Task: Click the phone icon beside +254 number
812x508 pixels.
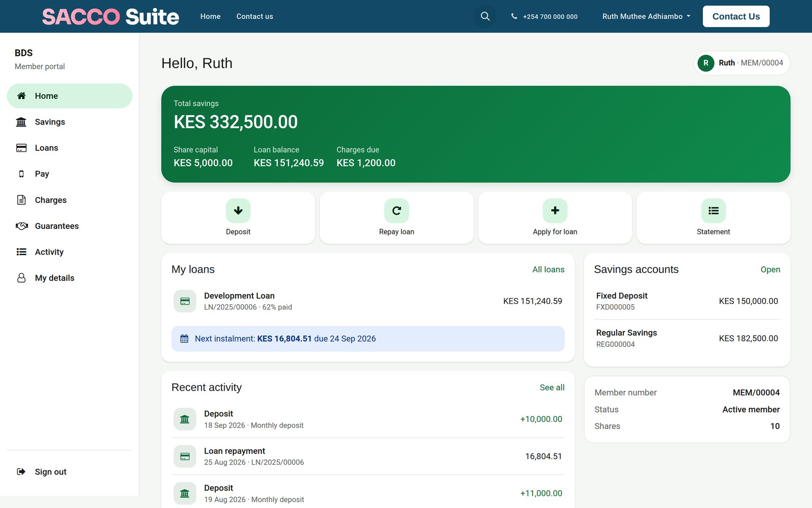Action: pyautogui.click(x=514, y=16)
